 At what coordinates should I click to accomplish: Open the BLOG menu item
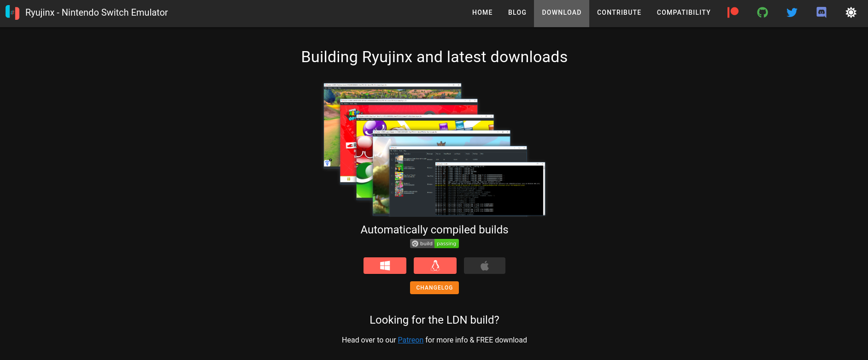(517, 12)
